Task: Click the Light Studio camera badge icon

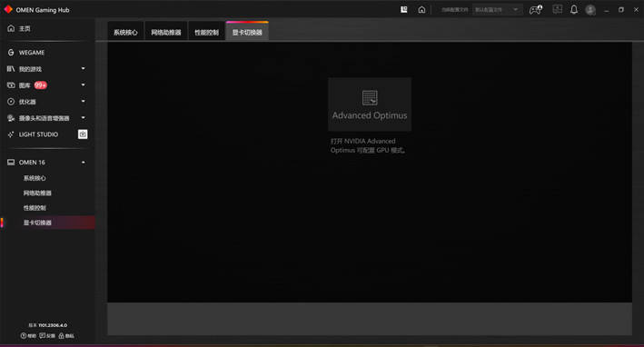Action: [x=83, y=134]
